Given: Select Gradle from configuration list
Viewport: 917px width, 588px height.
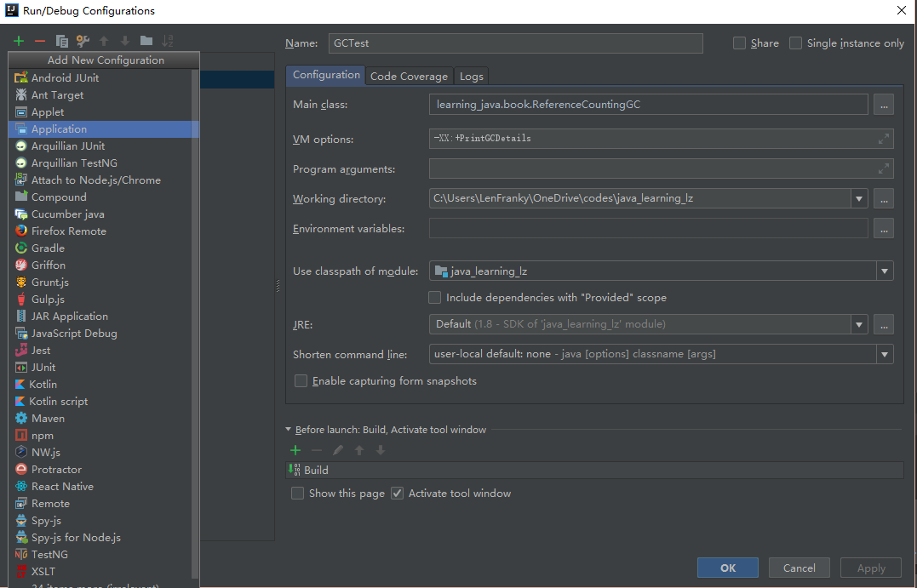Looking at the screenshot, I should pyautogui.click(x=48, y=248).
